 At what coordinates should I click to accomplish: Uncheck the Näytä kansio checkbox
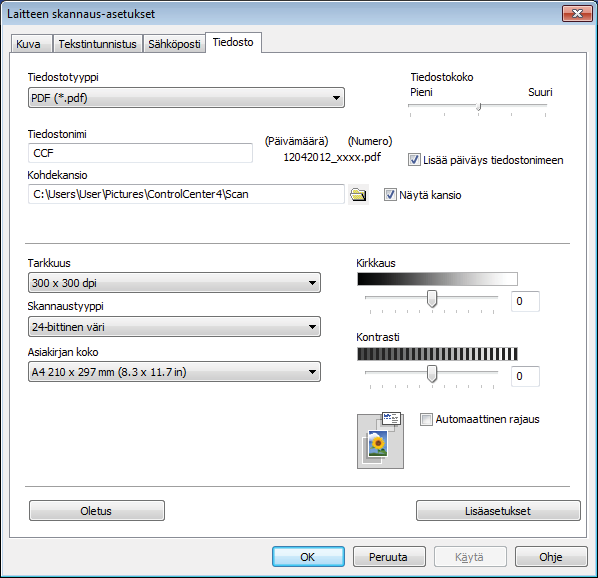pyautogui.click(x=390, y=195)
